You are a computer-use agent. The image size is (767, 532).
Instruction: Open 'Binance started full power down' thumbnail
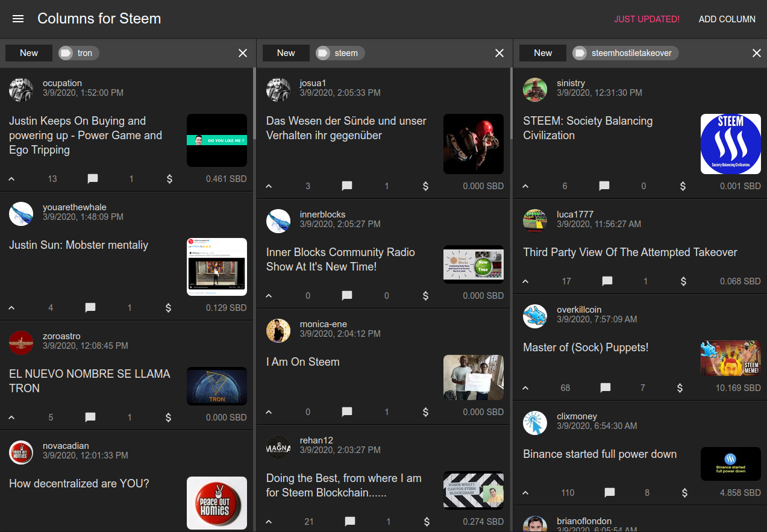coord(731,464)
